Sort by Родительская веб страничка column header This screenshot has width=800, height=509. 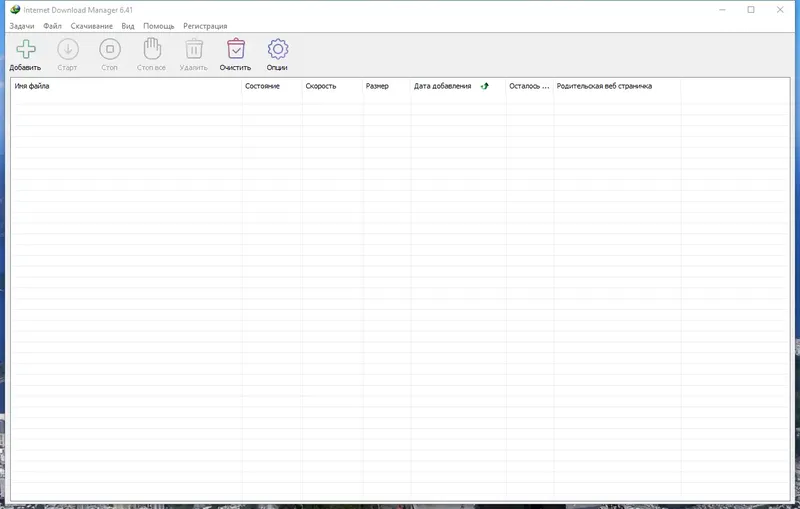(x=617, y=86)
